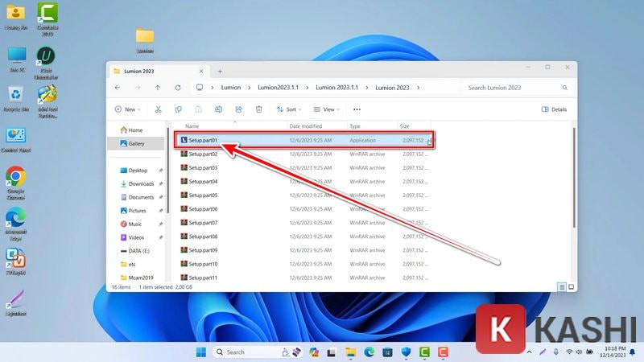
Task: Click the Share icon in toolbar
Action: [x=238, y=109]
